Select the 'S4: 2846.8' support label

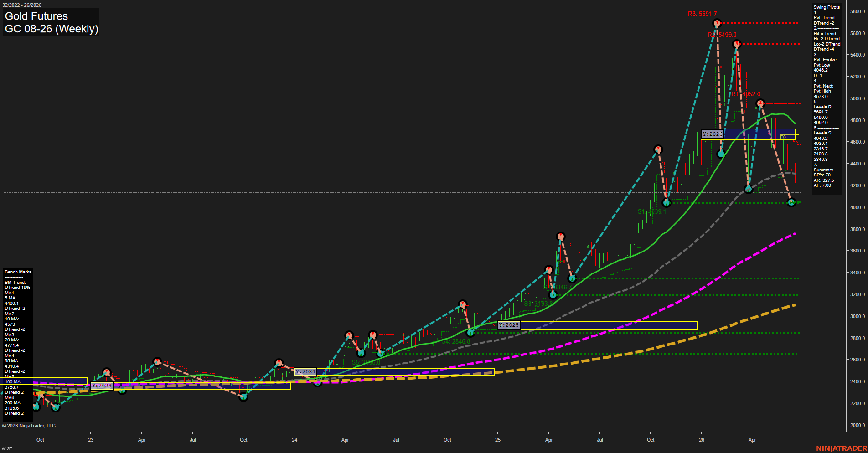(x=455, y=342)
